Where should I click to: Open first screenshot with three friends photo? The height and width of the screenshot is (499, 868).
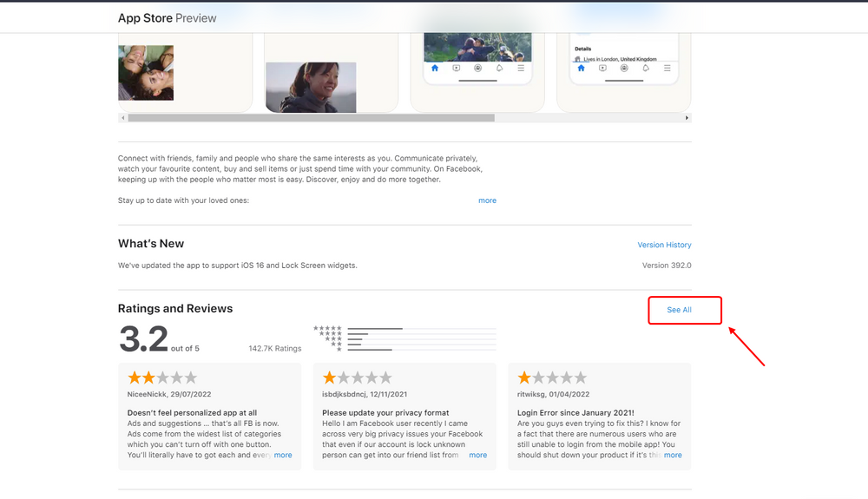186,73
